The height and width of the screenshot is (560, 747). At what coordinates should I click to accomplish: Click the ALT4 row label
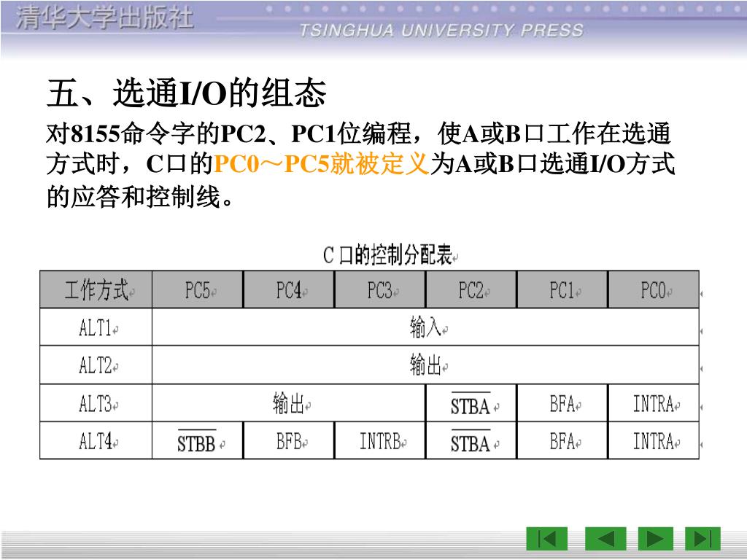96,441
